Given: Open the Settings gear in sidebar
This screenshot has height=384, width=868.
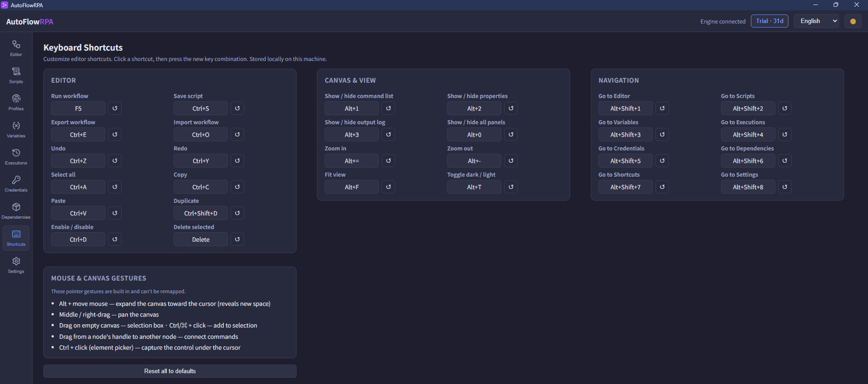Looking at the screenshot, I should click(16, 265).
